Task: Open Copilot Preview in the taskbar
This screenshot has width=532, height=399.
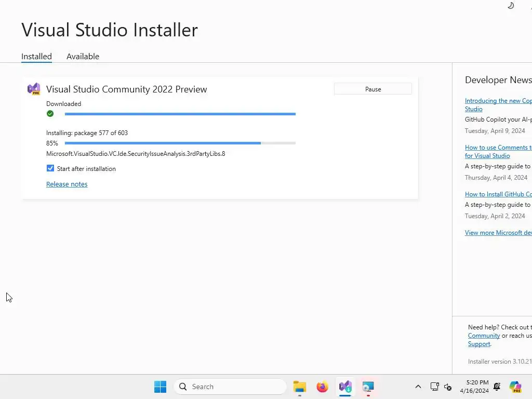Action: click(515, 387)
